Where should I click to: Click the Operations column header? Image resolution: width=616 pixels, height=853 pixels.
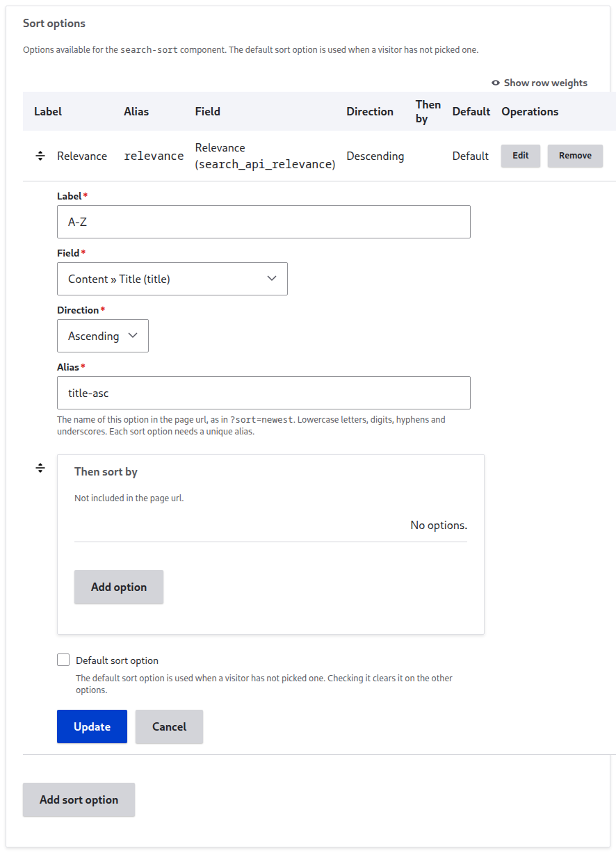(x=530, y=111)
